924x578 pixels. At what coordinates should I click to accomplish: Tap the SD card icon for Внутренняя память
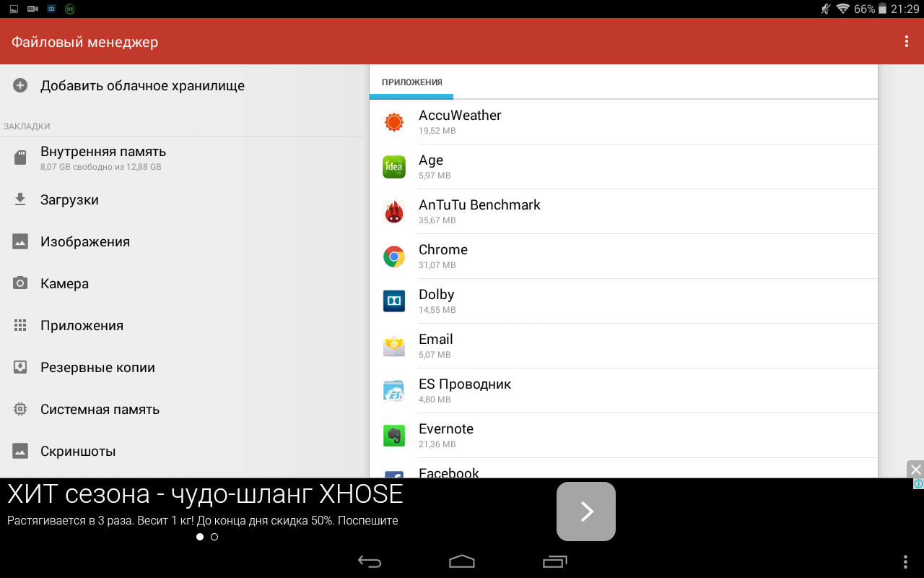(x=20, y=158)
